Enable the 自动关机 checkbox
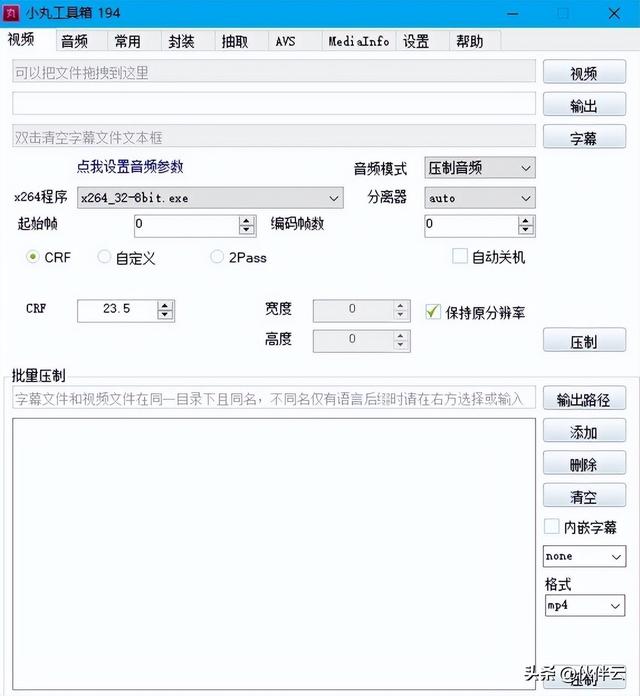 pos(460,256)
